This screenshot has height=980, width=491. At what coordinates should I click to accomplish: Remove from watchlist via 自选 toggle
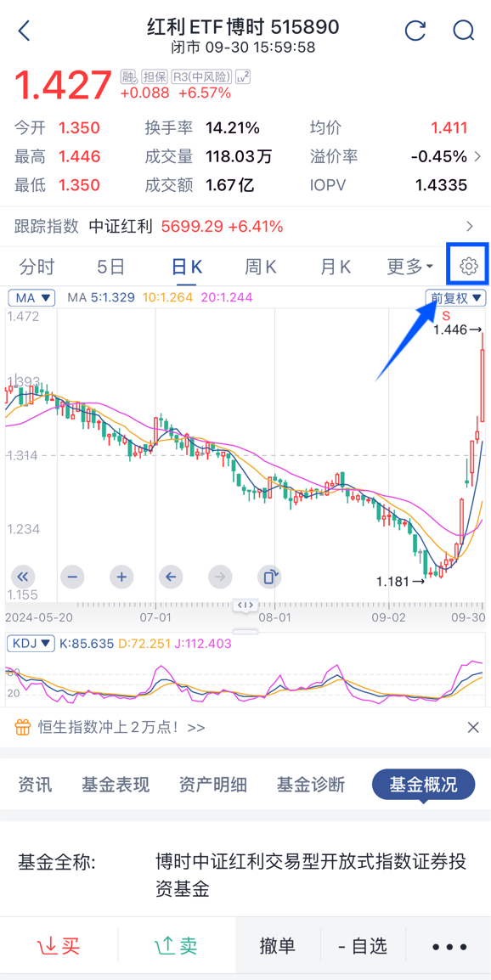(x=363, y=946)
